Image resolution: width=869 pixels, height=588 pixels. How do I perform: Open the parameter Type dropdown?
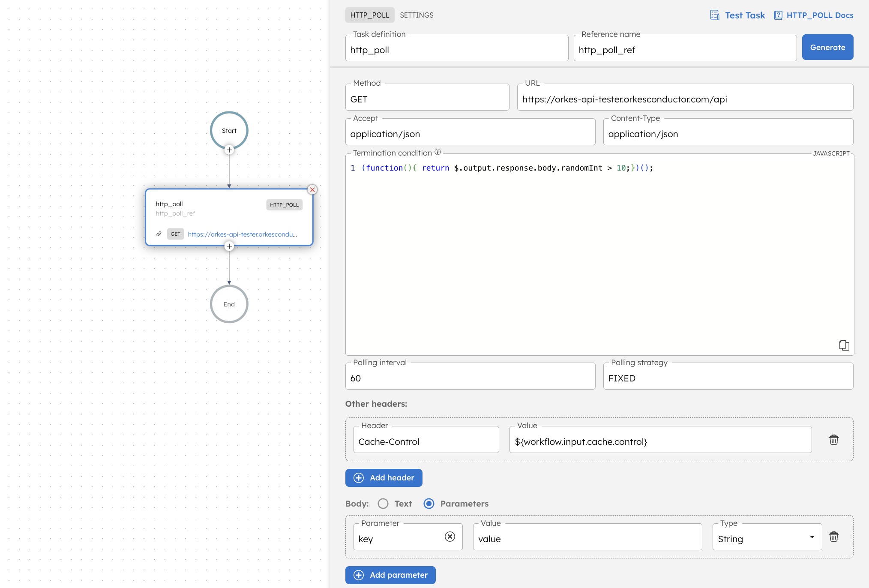click(x=767, y=537)
